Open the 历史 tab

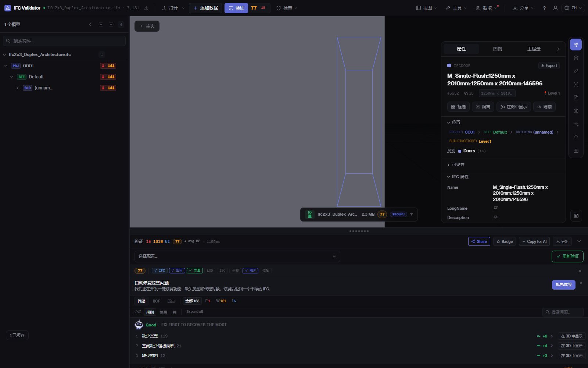click(171, 301)
